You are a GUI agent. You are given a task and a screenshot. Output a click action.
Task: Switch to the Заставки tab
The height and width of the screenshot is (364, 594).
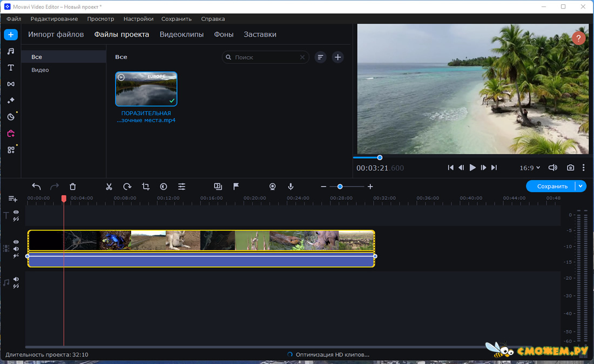coord(260,35)
